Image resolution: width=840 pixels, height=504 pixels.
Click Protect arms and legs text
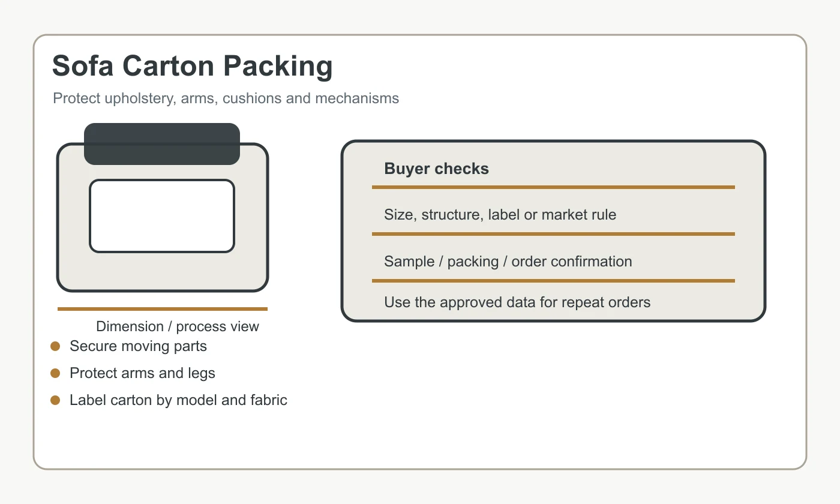pos(142,373)
